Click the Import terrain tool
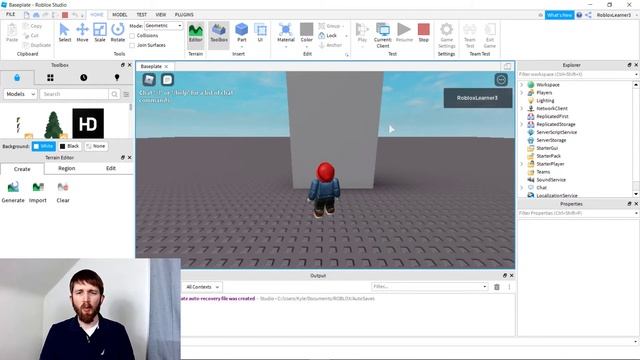The image size is (640, 360). [38, 192]
